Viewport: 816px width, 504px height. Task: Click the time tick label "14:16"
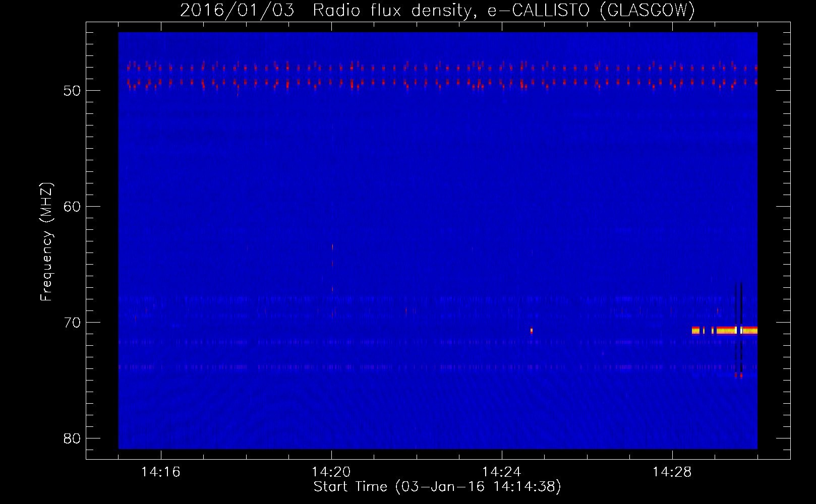pyautogui.click(x=161, y=472)
